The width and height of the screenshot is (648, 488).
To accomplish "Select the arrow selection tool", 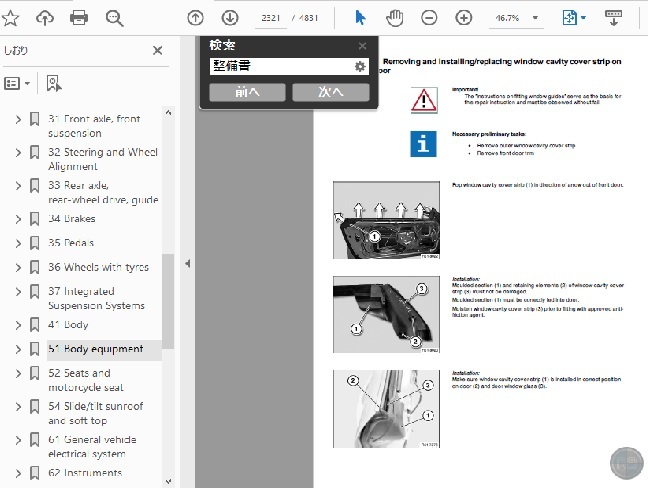I will (360, 18).
